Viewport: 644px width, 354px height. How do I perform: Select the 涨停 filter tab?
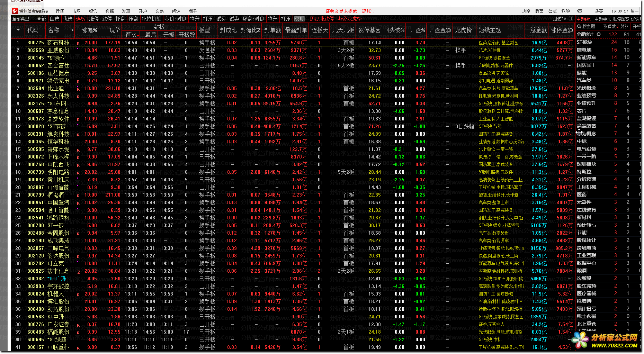click(x=94, y=19)
